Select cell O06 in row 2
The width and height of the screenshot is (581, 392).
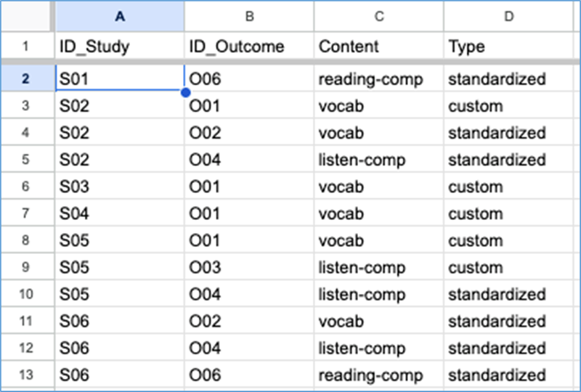(x=249, y=78)
